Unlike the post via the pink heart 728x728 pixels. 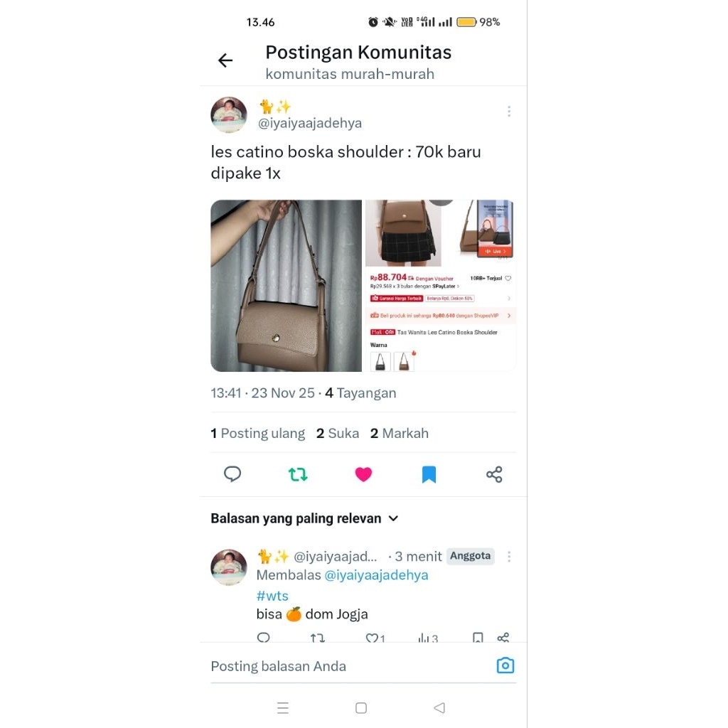pos(363,474)
